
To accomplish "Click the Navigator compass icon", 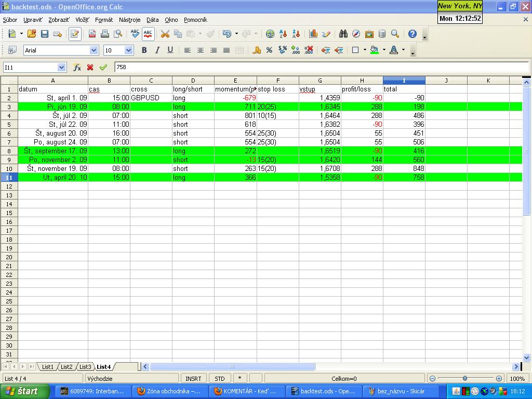I will click(356, 34).
